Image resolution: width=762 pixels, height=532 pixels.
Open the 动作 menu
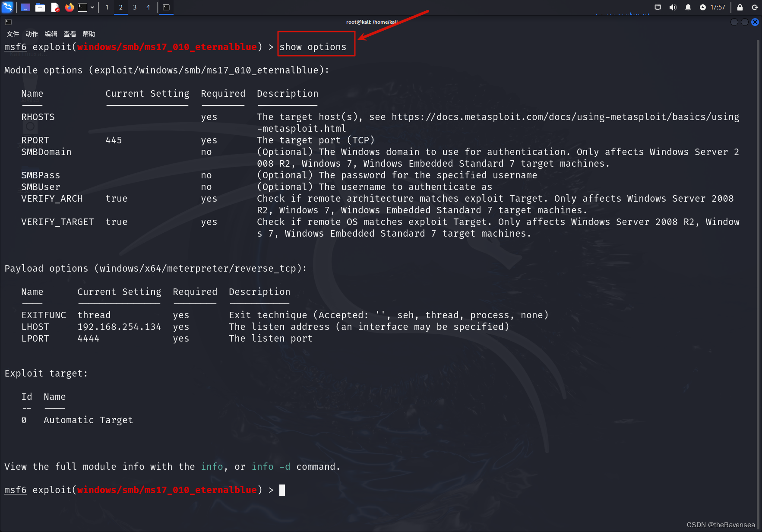[x=32, y=34]
